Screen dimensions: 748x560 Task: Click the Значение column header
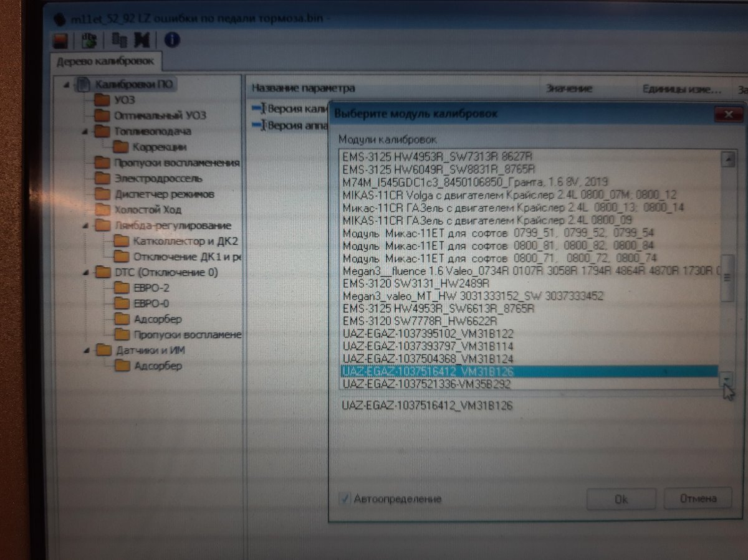click(x=568, y=88)
